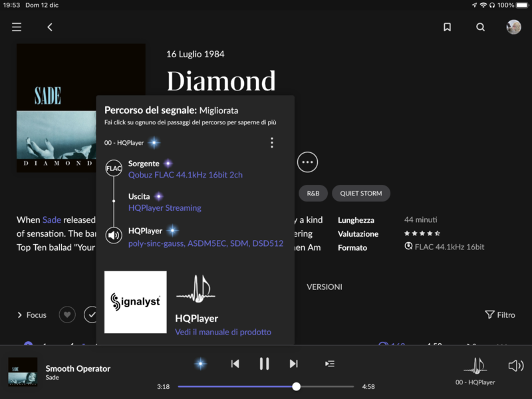
Task: Open the user profile avatar
Action: [513, 27]
